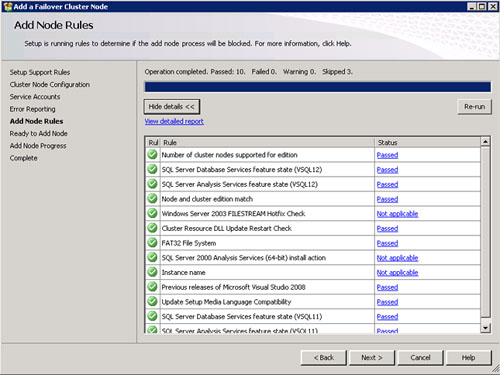Select Add Node Rules step
The width and height of the screenshot is (500, 375).
click(36, 121)
